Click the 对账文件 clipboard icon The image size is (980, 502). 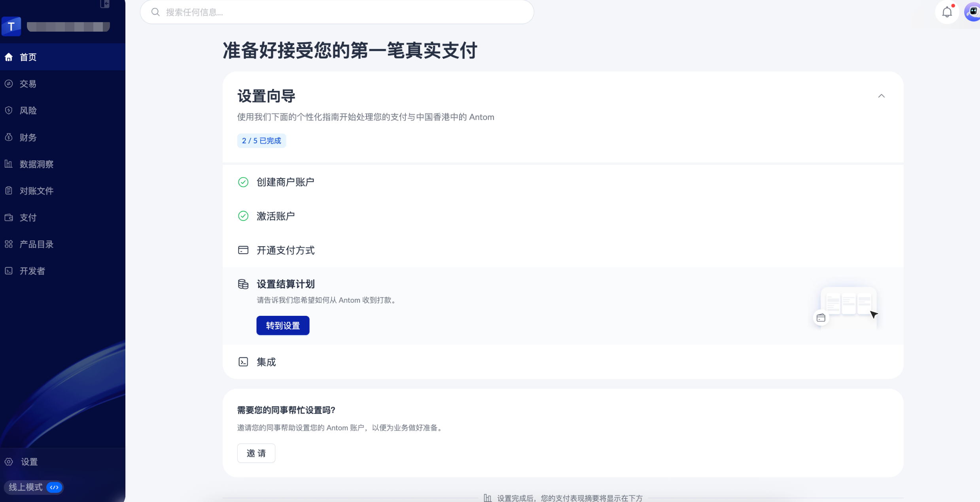[9, 191]
